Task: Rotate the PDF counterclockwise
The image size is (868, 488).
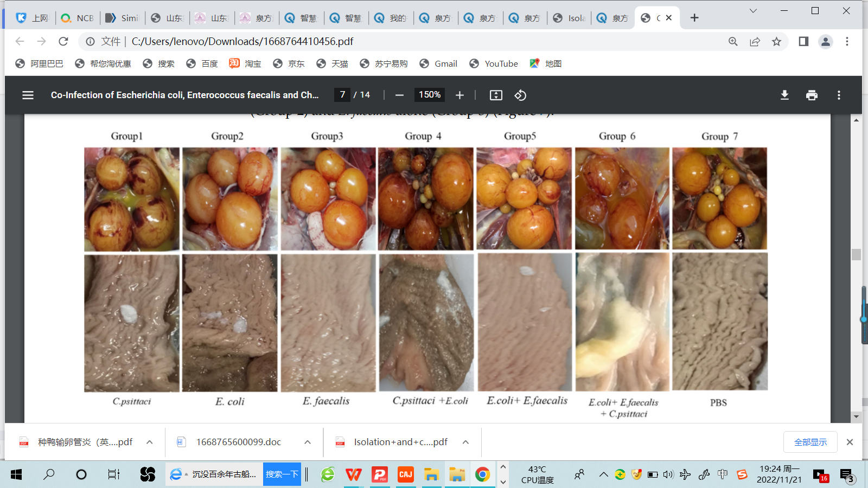Action: pos(520,95)
